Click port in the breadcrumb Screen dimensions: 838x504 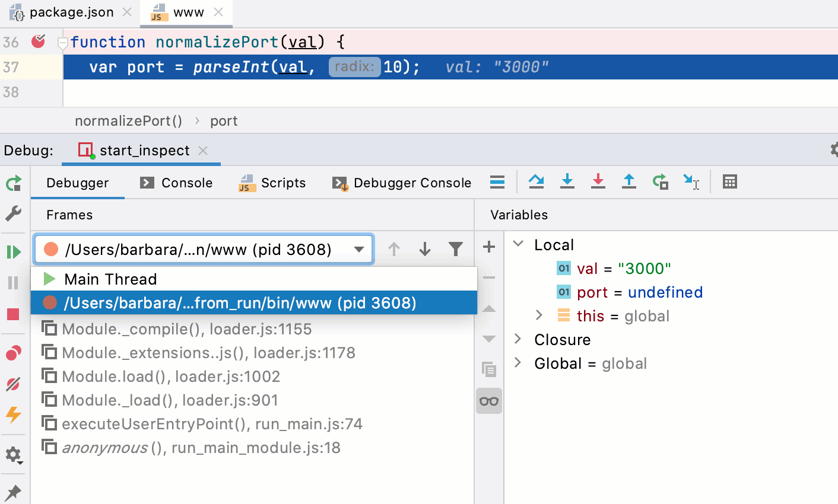click(x=224, y=121)
